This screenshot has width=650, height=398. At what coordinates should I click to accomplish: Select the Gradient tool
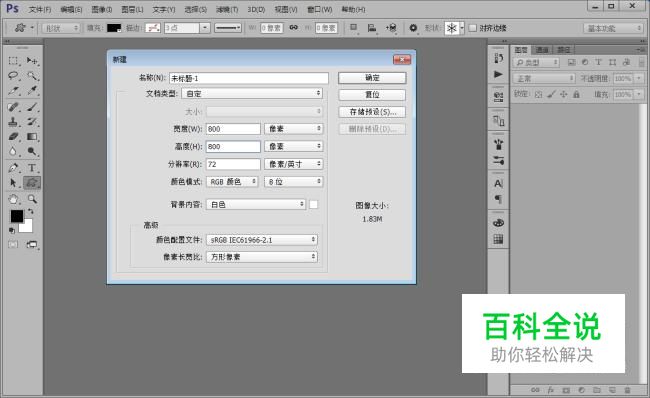(32, 136)
